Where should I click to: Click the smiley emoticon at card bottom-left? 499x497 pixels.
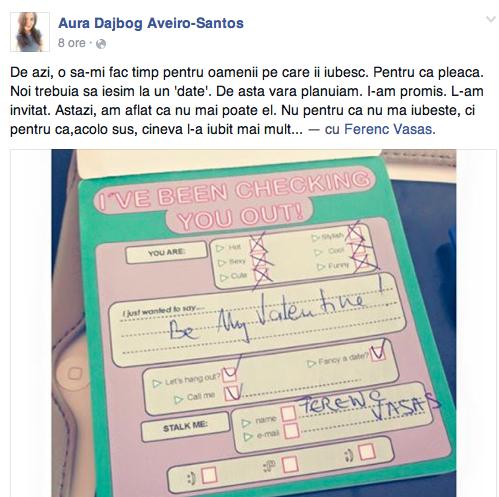tap(191, 479)
